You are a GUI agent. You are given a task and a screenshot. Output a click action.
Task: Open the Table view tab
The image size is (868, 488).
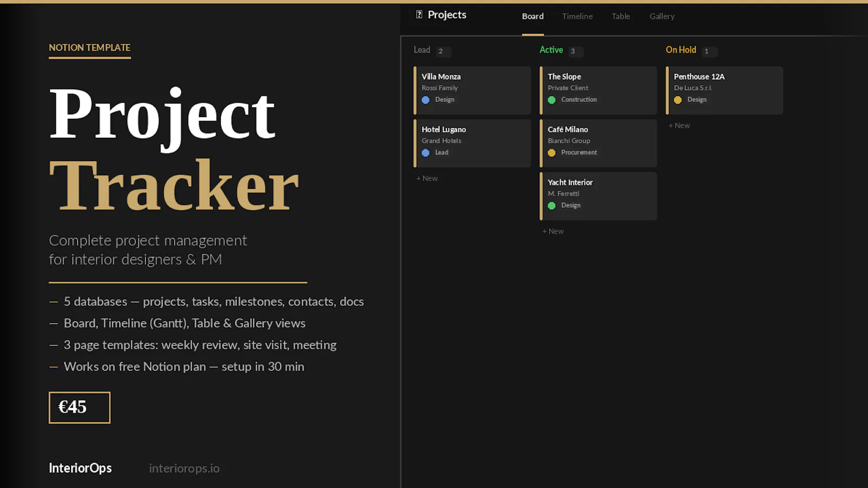621,16
